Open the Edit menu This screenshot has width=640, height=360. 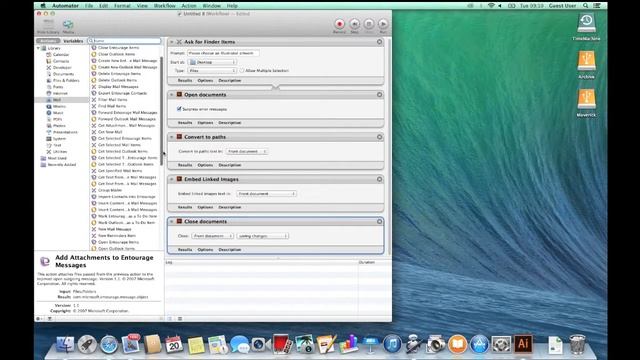point(103,6)
